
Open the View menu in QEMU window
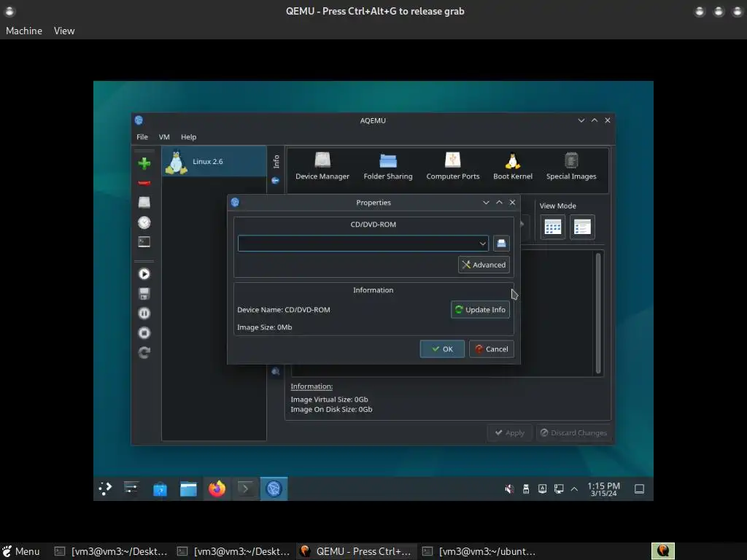[x=64, y=31]
